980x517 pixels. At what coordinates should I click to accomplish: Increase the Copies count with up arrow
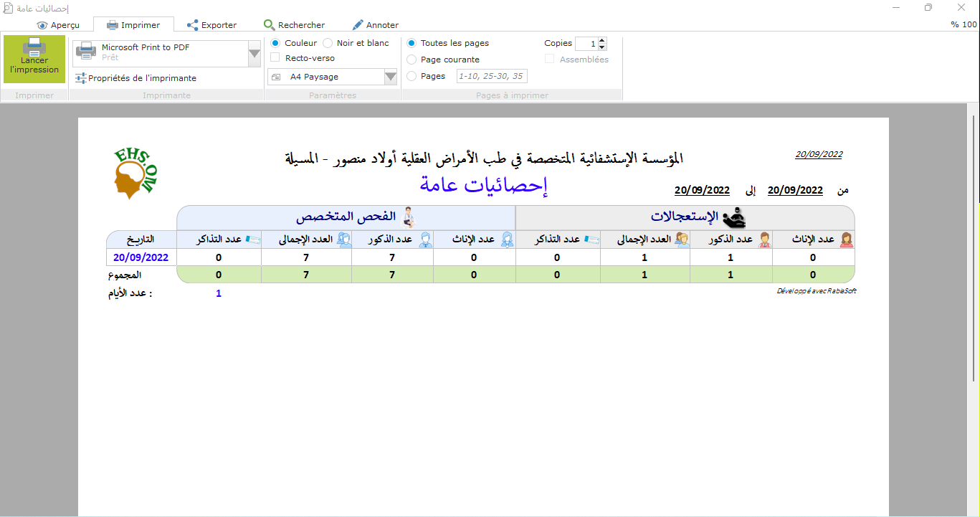pos(601,40)
